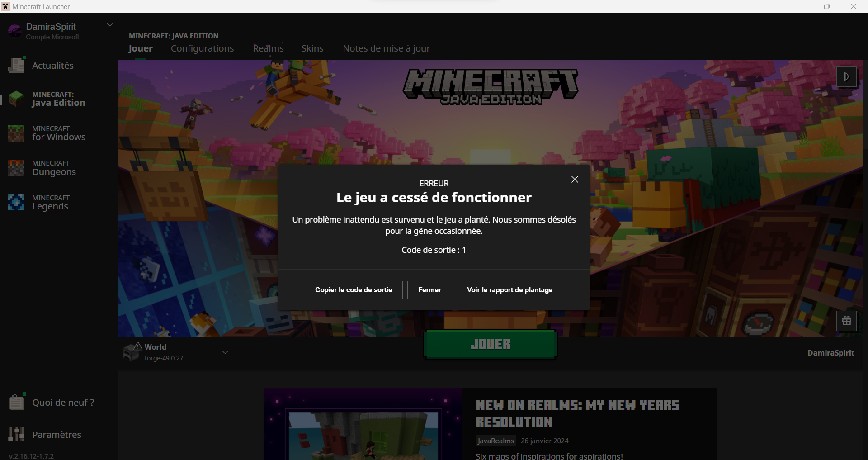Open the New on Realms news thumbnail
The image size is (868, 460).
(363, 424)
